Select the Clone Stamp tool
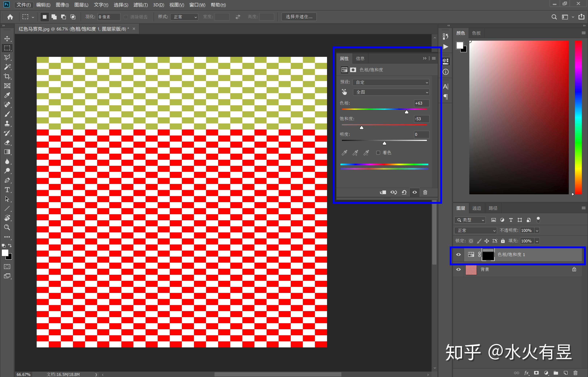588x377 pixels. [x=7, y=123]
